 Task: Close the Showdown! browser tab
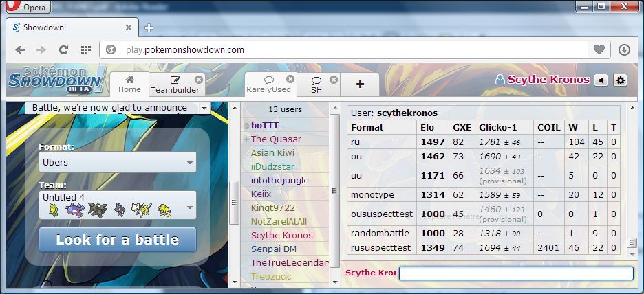(129, 27)
